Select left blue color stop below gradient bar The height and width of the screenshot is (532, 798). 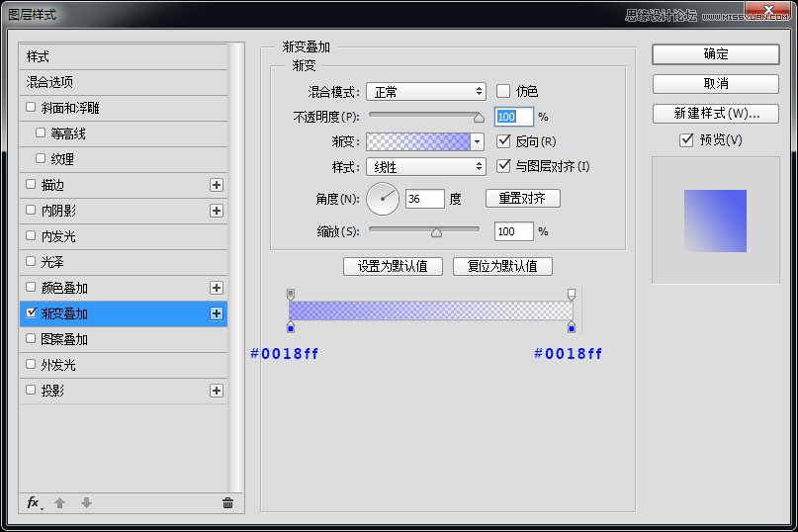point(291,327)
